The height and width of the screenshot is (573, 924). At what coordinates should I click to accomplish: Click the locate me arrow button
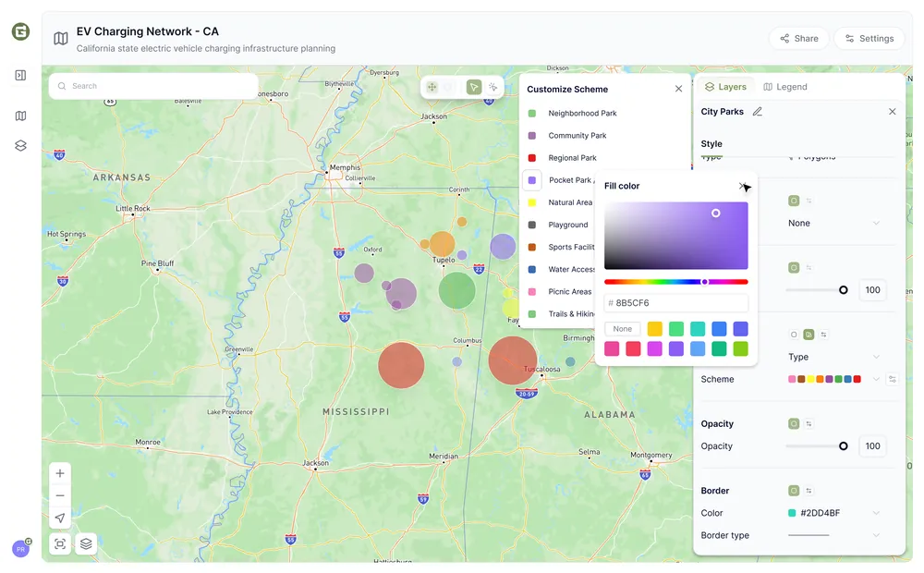coord(60,518)
